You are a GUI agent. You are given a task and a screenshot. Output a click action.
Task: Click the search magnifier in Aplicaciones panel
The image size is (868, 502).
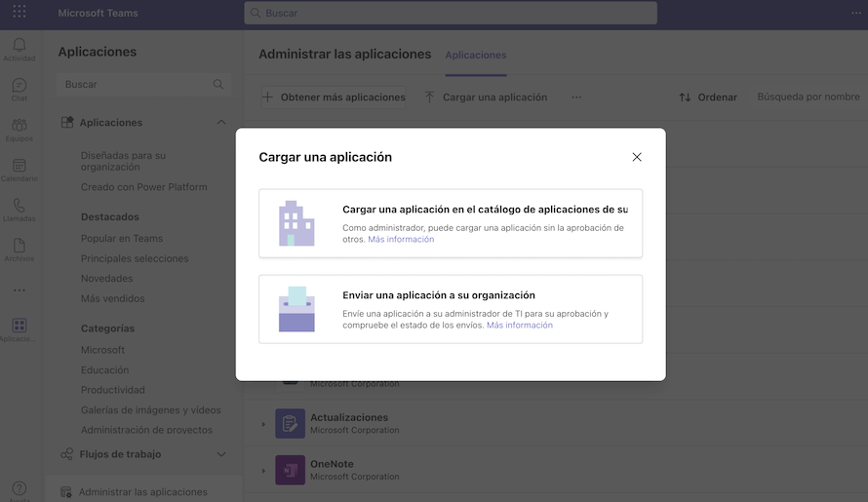tap(218, 84)
